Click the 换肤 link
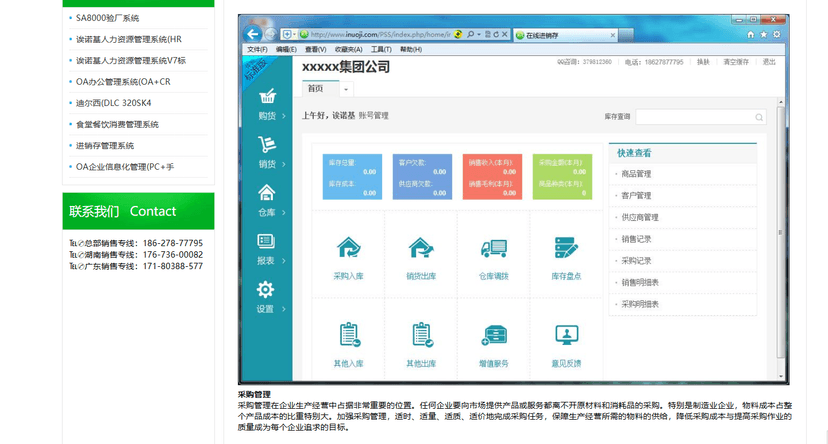Screen dimensions: 828x444 pyautogui.click(x=703, y=62)
